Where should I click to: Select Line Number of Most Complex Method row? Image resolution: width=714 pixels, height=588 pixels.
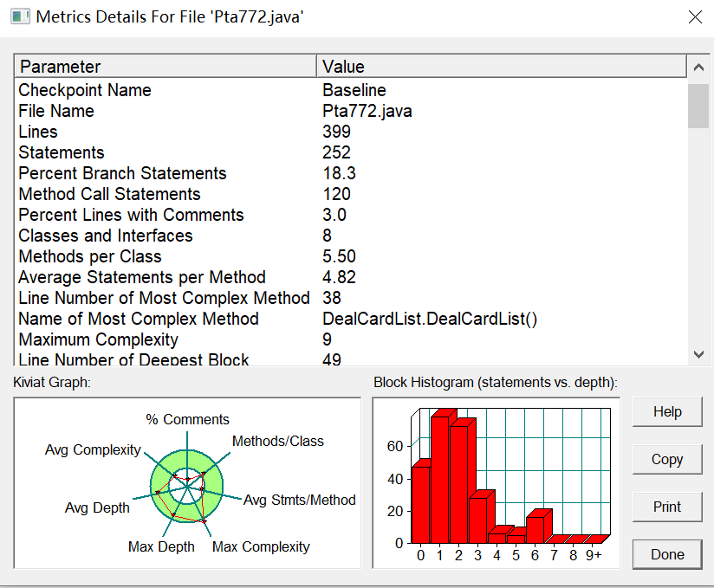pos(351,298)
